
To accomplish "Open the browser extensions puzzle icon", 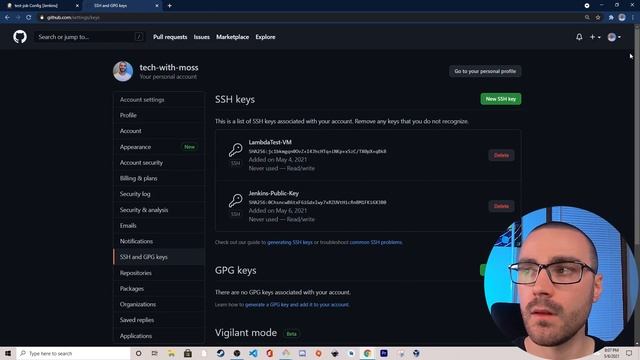I will [611, 17].
